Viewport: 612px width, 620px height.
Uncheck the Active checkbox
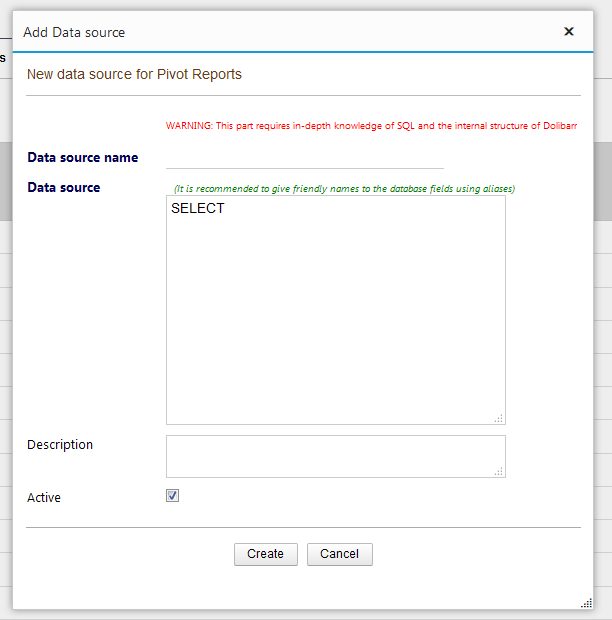tap(173, 496)
